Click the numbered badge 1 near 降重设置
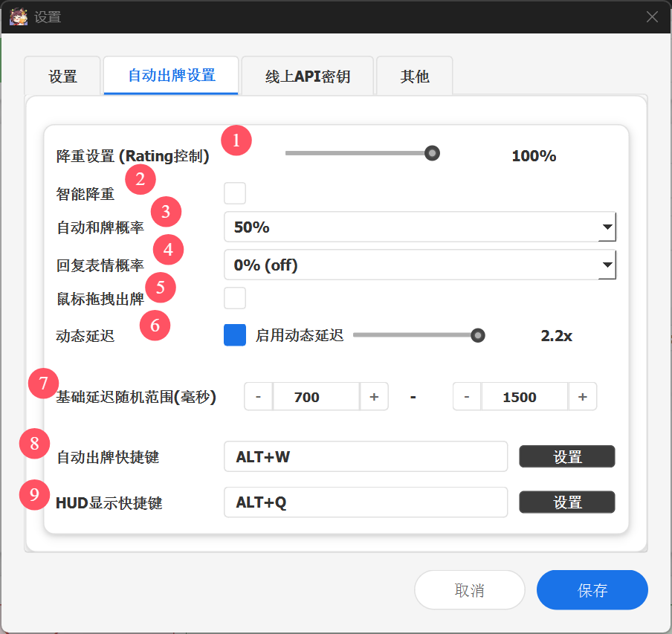The height and width of the screenshot is (634, 672). coord(236,140)
